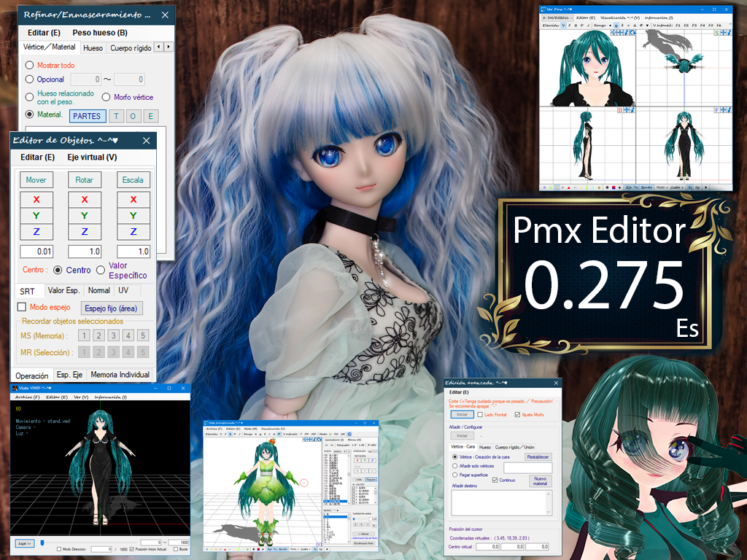Open the range dropdown arrow in Ver Pmx toolbar
The width and height of the screenshot is (747, 560).
point(648,26)
